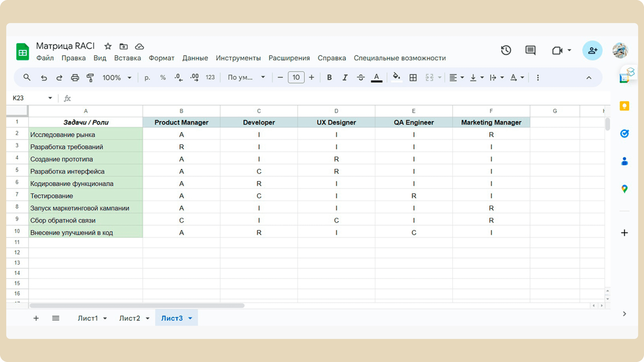The width and height of the screenshot is (644, 362).
Task: Toggle strikethrough formatting
Action: tap(361, 78)
